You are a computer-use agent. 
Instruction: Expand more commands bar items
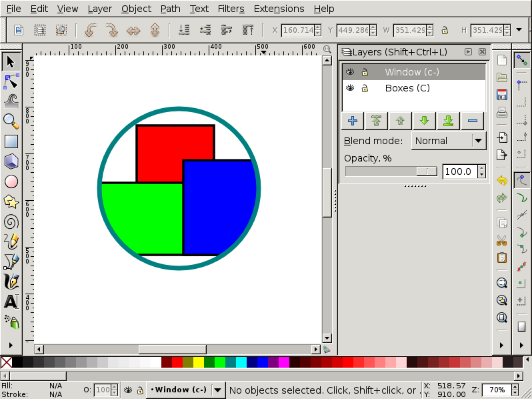pos(502,346)
